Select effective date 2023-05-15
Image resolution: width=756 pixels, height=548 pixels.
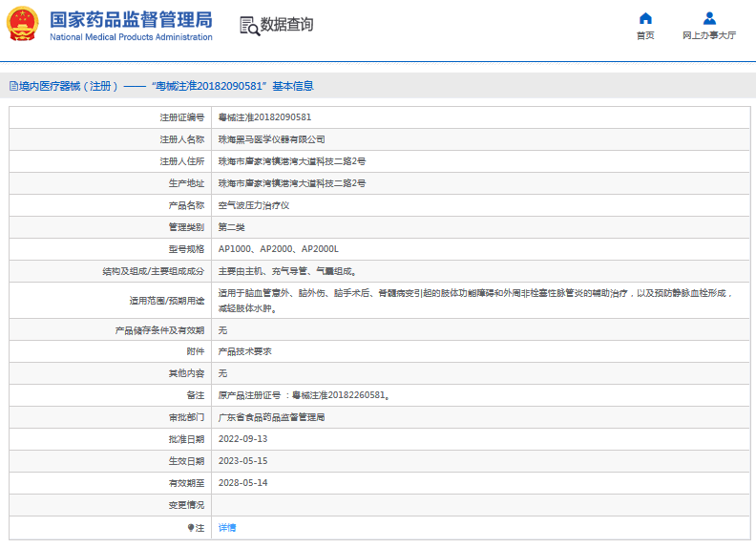click(x=243, y=461)
